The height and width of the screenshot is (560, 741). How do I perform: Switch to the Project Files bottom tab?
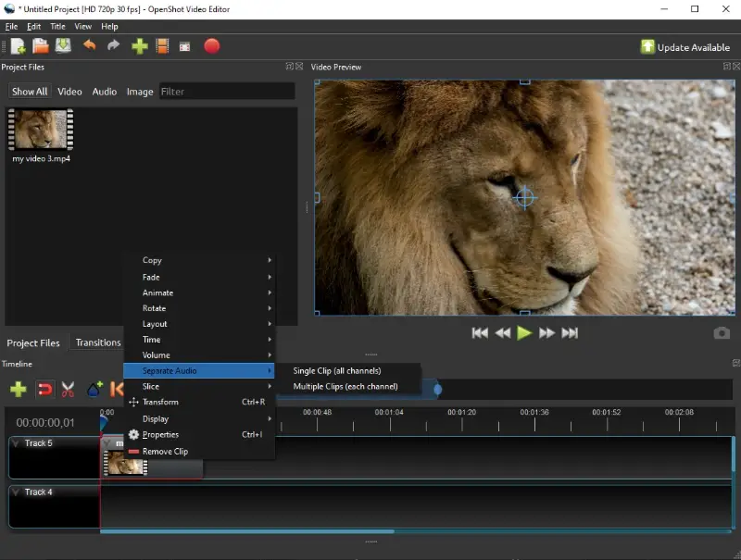33,342
